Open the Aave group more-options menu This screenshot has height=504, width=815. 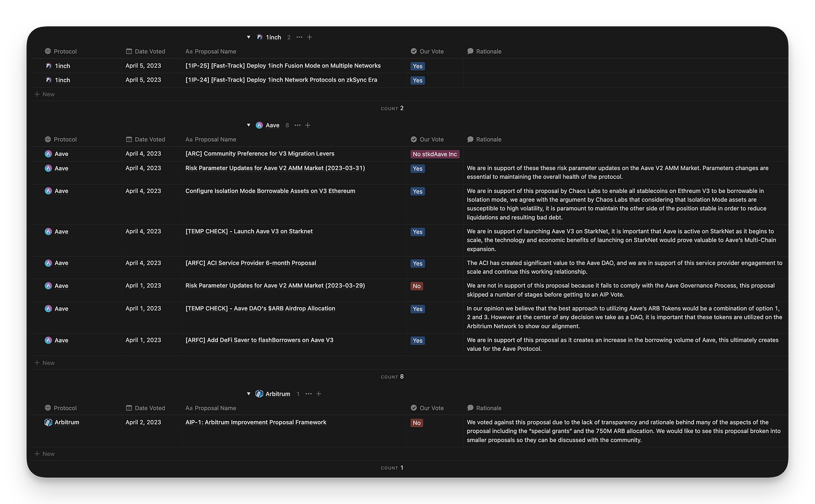tap(297, 125)
